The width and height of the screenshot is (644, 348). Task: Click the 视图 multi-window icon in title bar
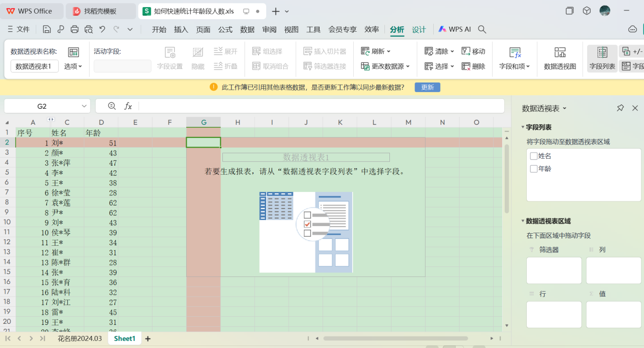coord(570,11)
